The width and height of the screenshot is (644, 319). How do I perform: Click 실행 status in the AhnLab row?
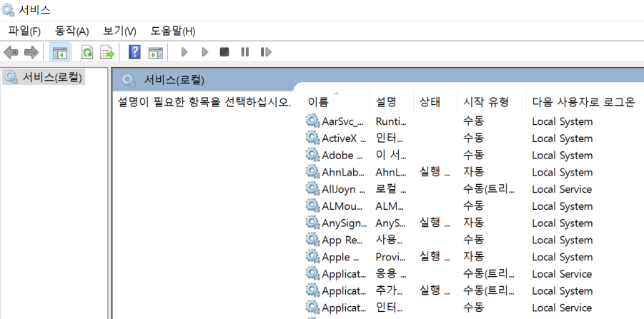point(435,172)
